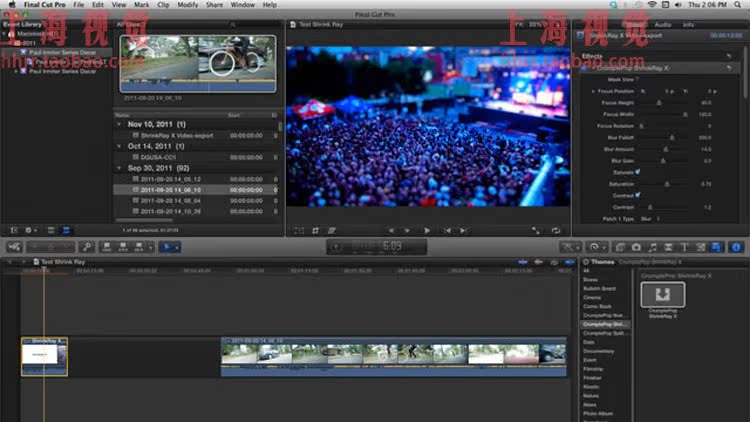The image size is (750, 422).
Task: Play the viewer clip
Action: tap(427, 231)
